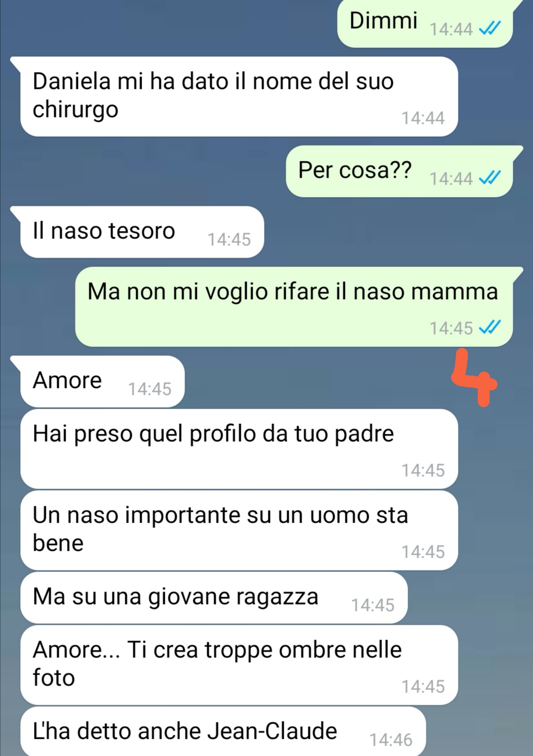The width and height of the screenshot is (533, 756).
Task: Select the 'Dimmi' sent message bubble
Action: pos(425,24)
